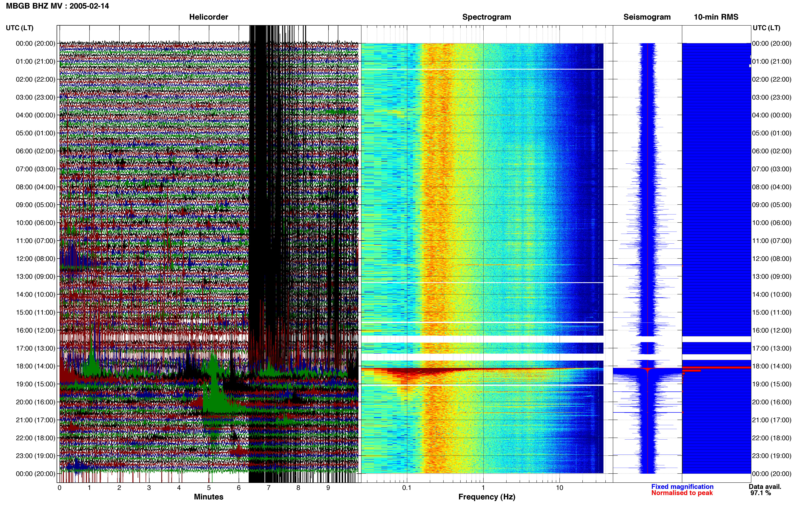The image size is (812, 508).
Task: Click the spectrogram frequency tick label '1'
Action: (x=483, y=488)
